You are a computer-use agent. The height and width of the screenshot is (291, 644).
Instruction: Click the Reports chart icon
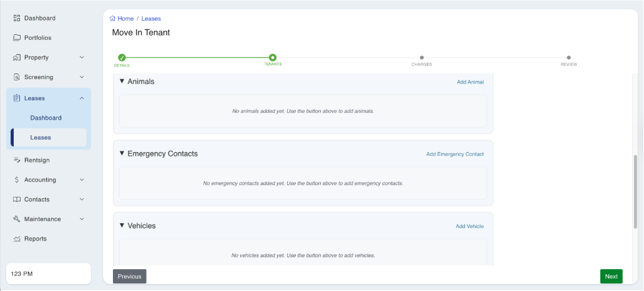tap(17, 239)
